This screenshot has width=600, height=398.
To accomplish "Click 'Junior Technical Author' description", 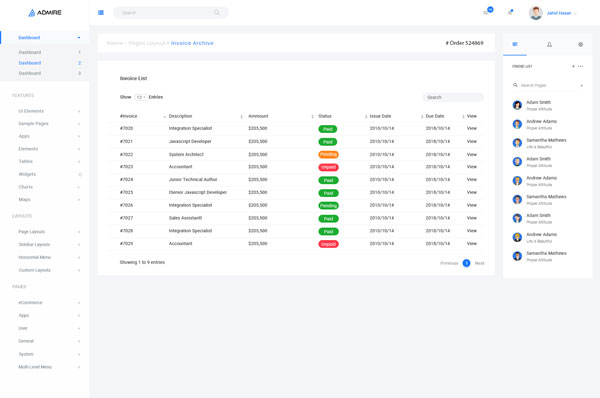I will 193,179.
